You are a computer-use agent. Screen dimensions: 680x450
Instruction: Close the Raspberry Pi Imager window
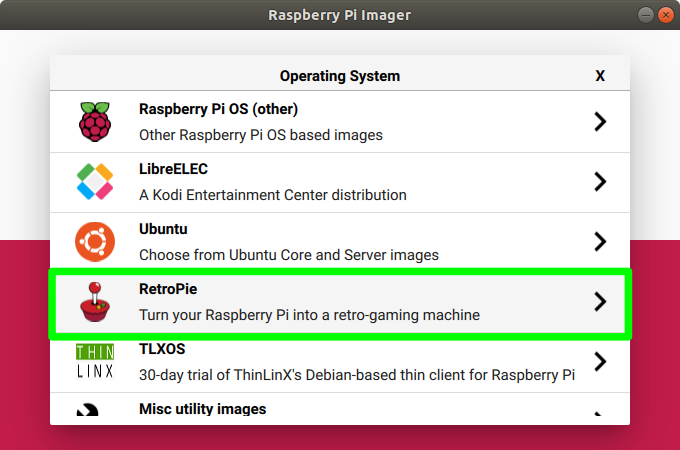(665, 15)
